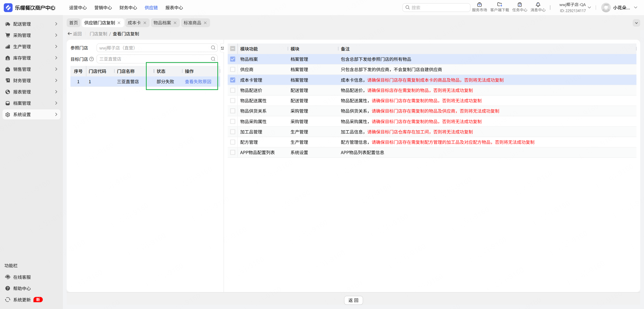The width and height of the screenshot is (644, 309).
Task: Click the 查看失败原因 link
Action: point(198,82)
